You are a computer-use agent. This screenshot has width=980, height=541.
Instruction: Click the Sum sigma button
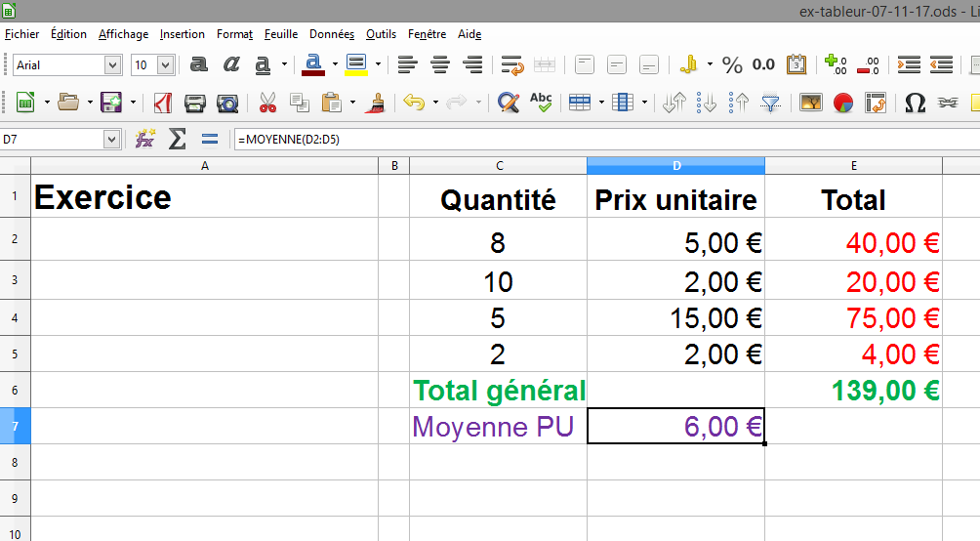[x=178, y=139]
